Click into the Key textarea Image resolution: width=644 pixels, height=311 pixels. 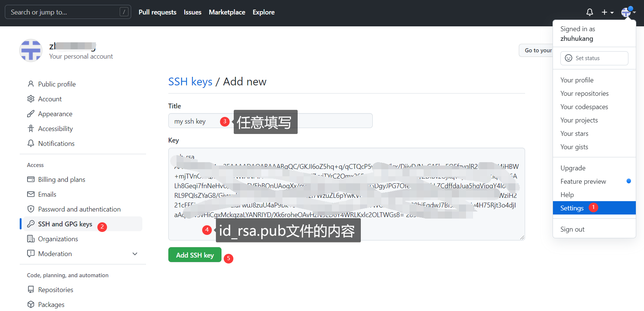(x=346, y=194)
